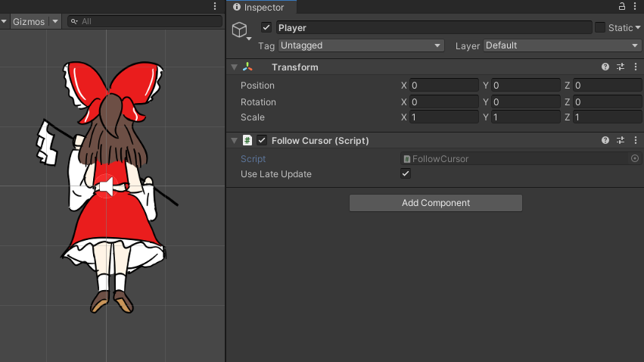Viewport: 644px width, 362px height.
Task: Click the Transform component header title
Action: click(295, 67)
